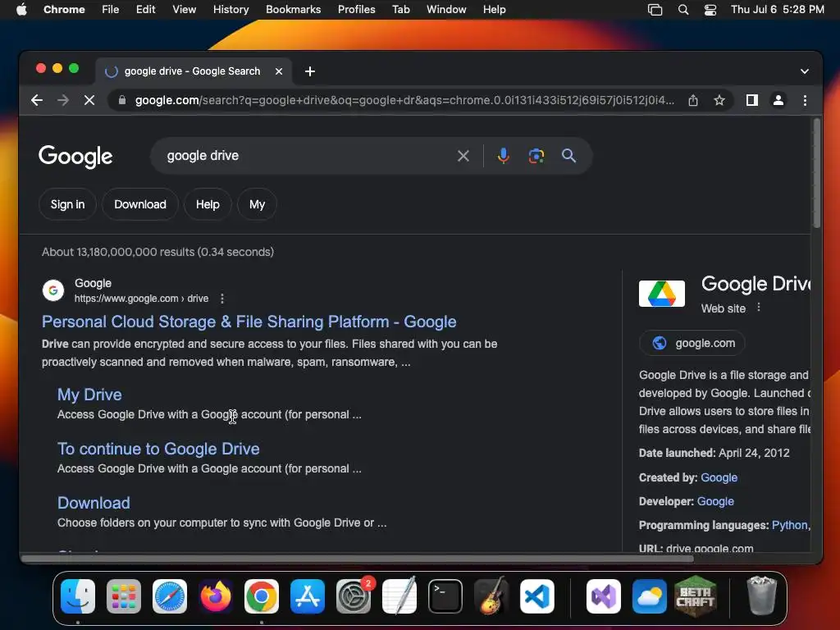The height and width of the screenshot is (630, 840).
Task: Open Personal Cloud Storage & File Sharing result
Action: [x=249, y=322]
